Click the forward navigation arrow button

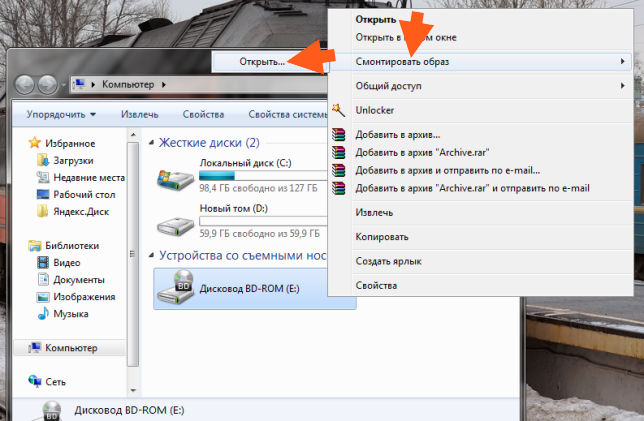[48, 85]
